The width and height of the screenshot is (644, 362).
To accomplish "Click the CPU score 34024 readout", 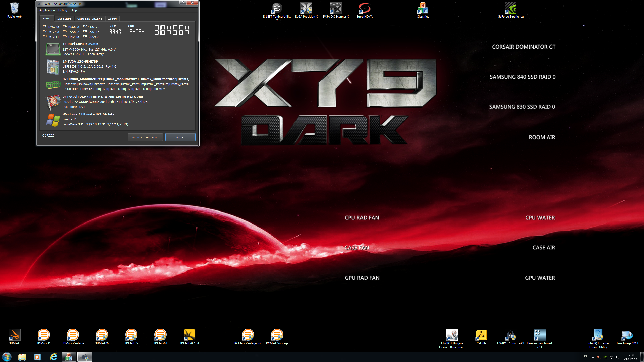I will [x=137, y=32].
